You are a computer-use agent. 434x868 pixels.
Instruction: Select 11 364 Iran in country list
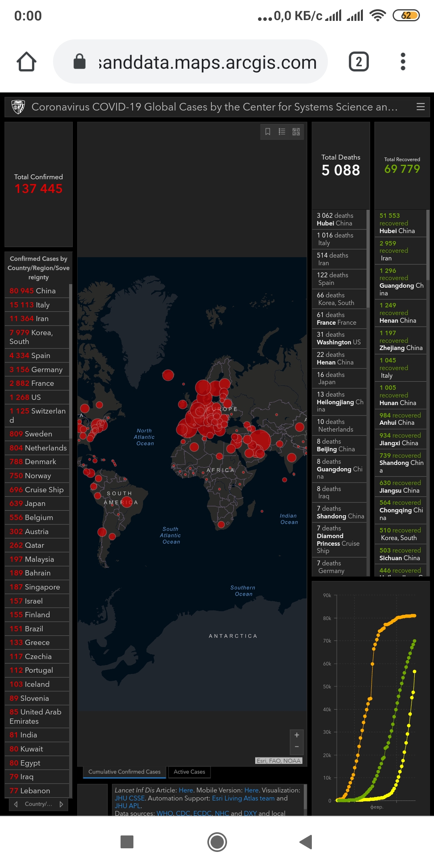point(37,319)
